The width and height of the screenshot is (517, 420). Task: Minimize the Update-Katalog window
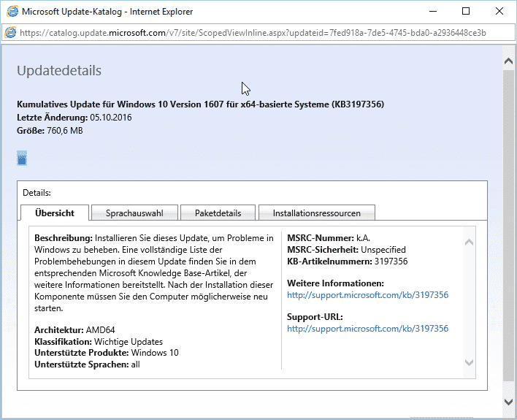tap(433, 11)
